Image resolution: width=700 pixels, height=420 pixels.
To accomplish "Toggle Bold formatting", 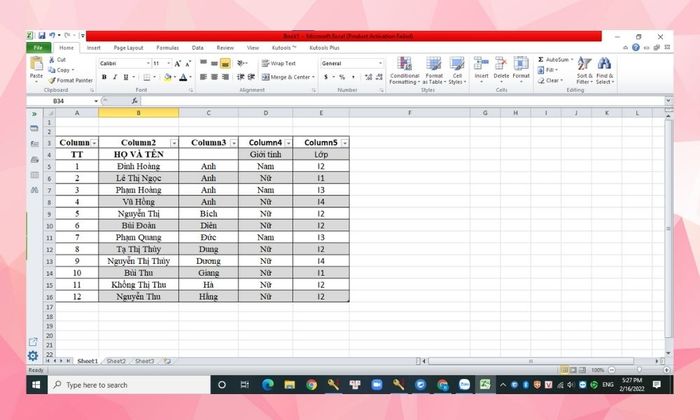I will pyautogui.click(x=102, y=77).
